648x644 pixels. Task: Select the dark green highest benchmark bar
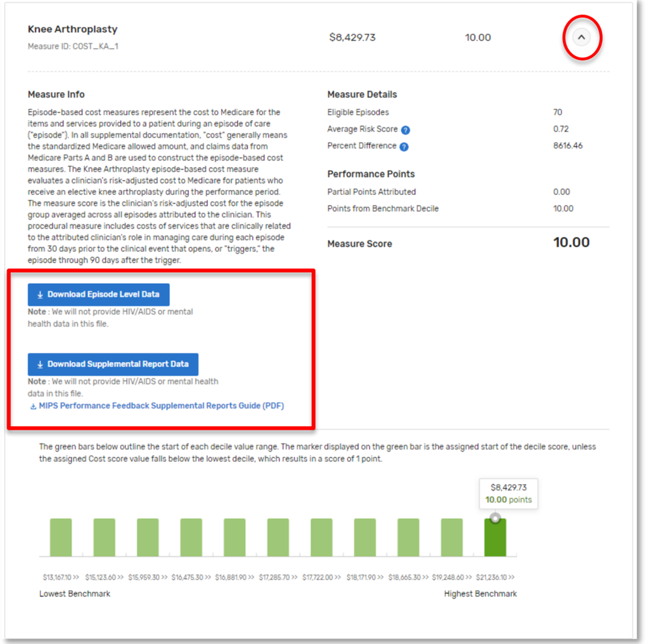click(x=495, y=538)
